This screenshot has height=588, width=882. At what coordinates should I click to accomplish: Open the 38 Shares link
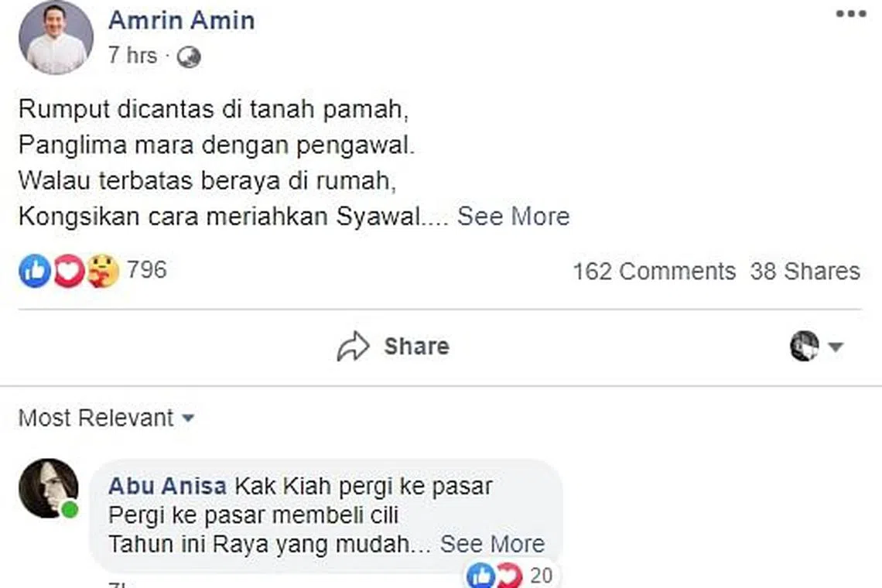[805, 272]
